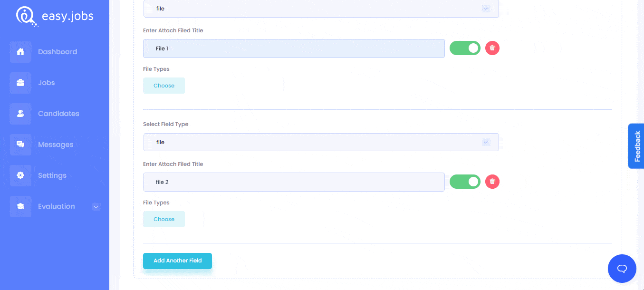The image size is (644, 290).
Task: Expand the Evaluation menu chevron
Action: pos(96,207)
